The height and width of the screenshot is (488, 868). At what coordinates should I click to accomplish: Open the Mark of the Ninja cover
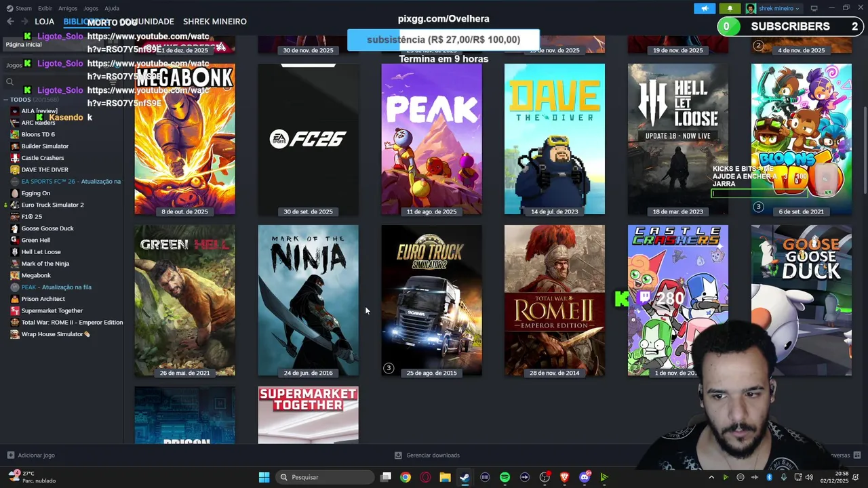point(308,300)
